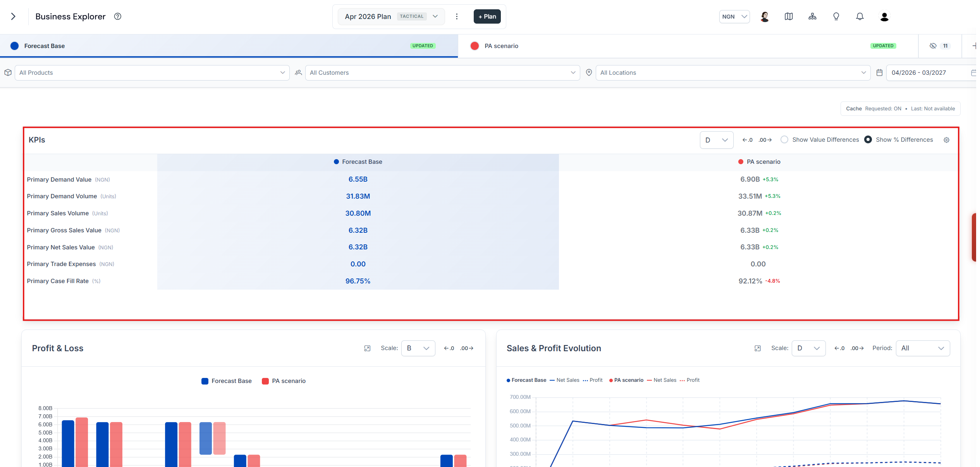Screen dimensions: 980x467
Task: Toggle Forecast Base Profit line legend
Action: [x=593, y=380]
